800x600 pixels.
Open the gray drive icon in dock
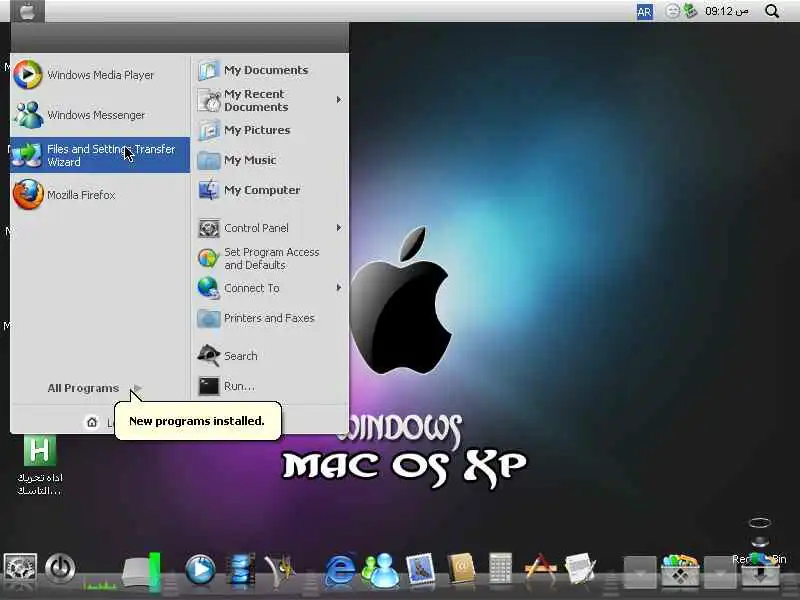(x=141, y=571)
